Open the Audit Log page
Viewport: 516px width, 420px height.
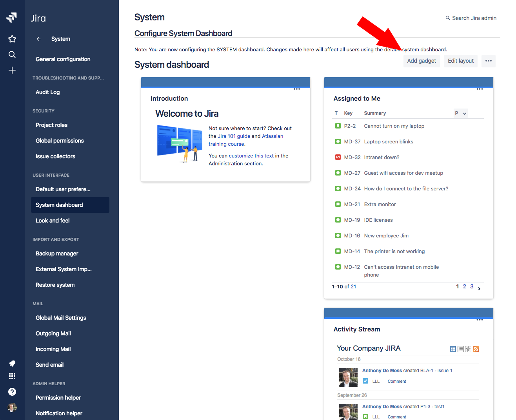click(x=48, y=92)
